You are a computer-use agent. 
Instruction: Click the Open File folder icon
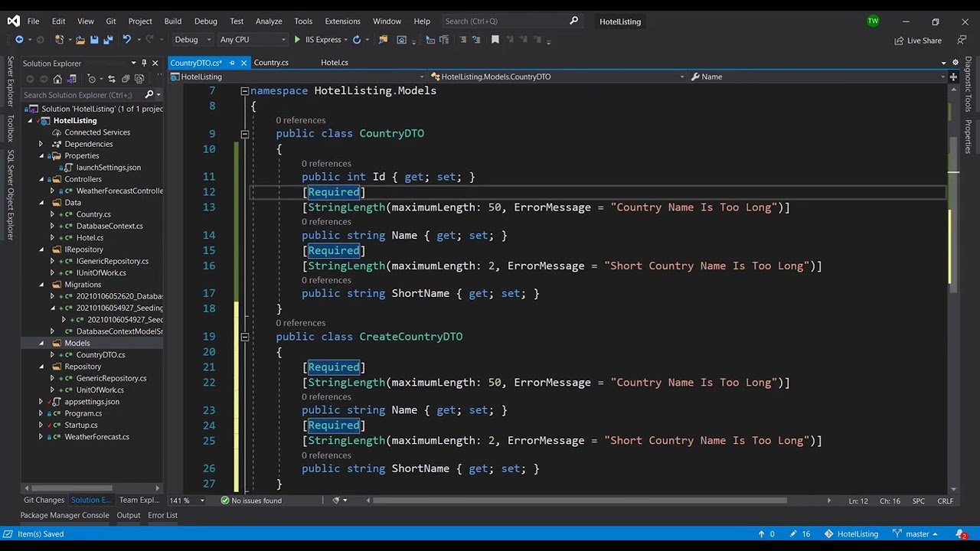click(x=80, y=40)
